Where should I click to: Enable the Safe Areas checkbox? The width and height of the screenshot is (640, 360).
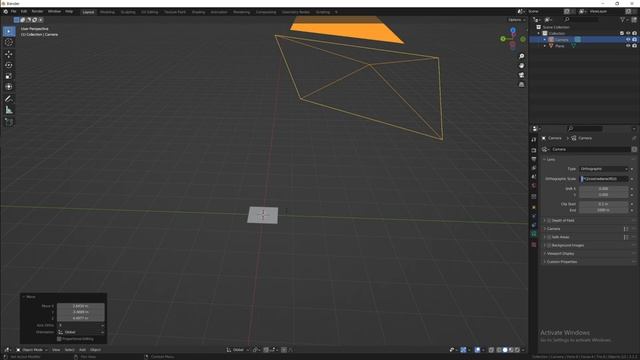point(549,237)
